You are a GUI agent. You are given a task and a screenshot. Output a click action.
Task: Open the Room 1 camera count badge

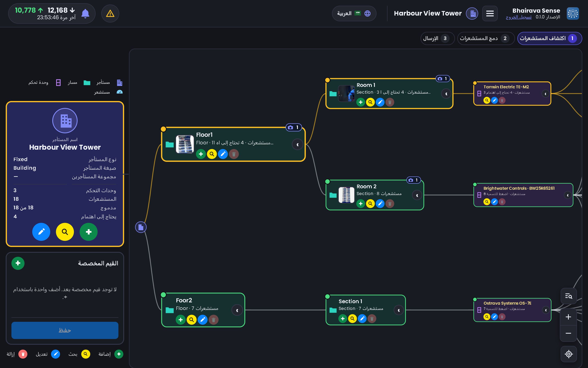point(442,79)
